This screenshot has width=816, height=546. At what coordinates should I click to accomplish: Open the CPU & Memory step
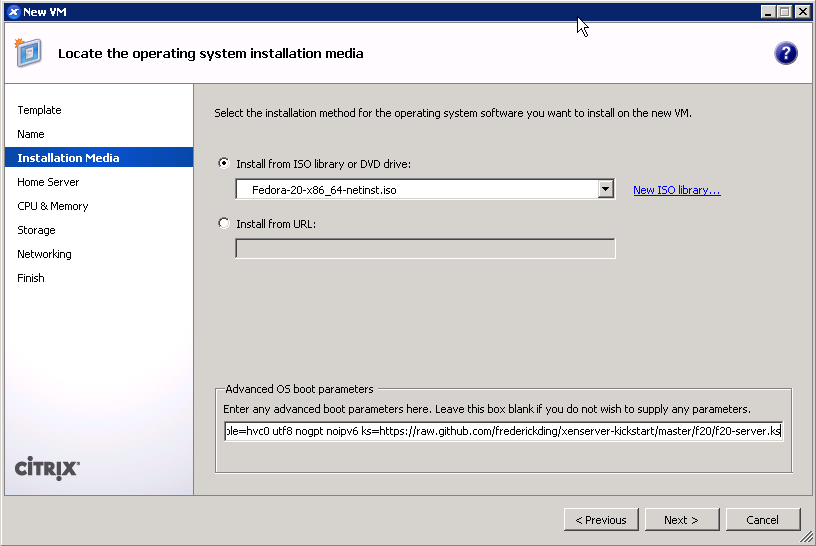coord(53,206)
